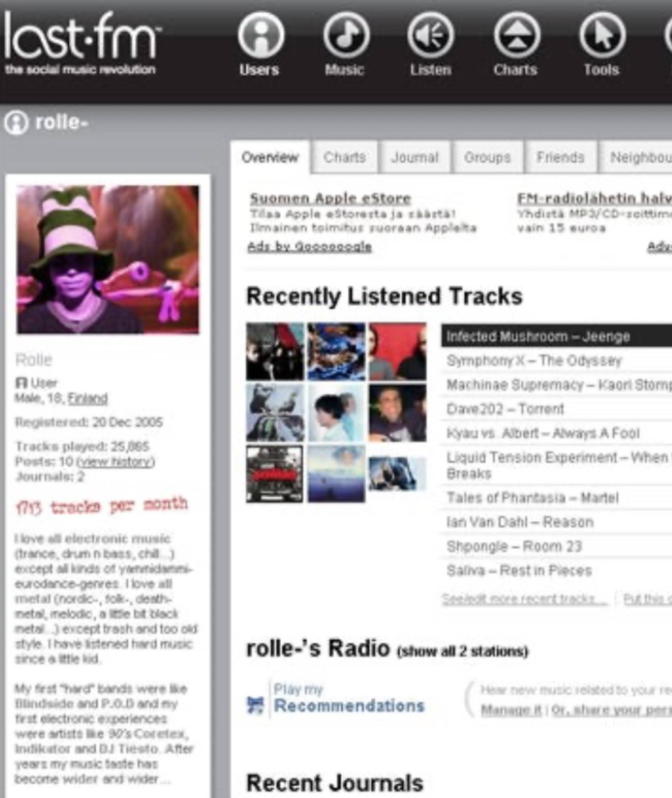
Task: Click See/edit more recent tracks link
Action: point(525,598)
